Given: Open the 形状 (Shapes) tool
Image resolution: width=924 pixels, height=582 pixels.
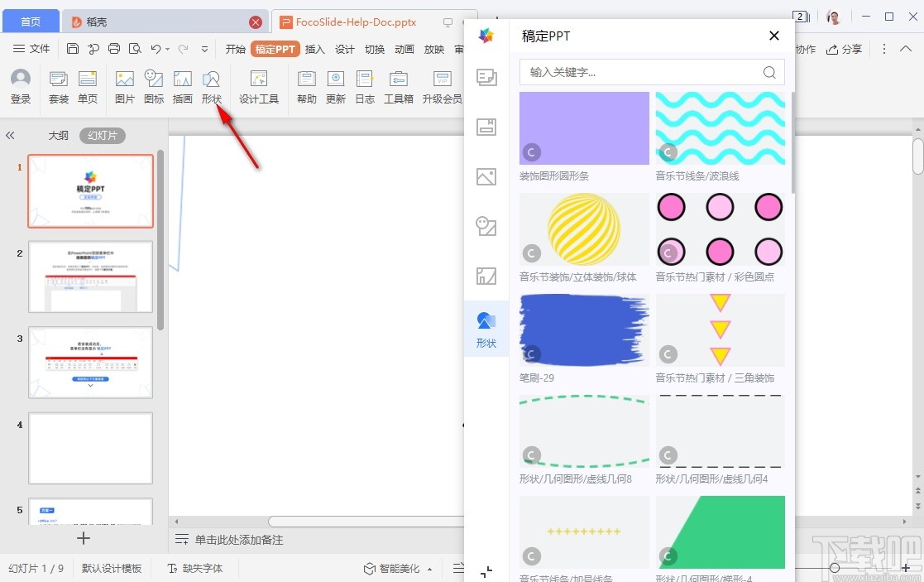Looking at the screenshot, I should click(212, 86).
